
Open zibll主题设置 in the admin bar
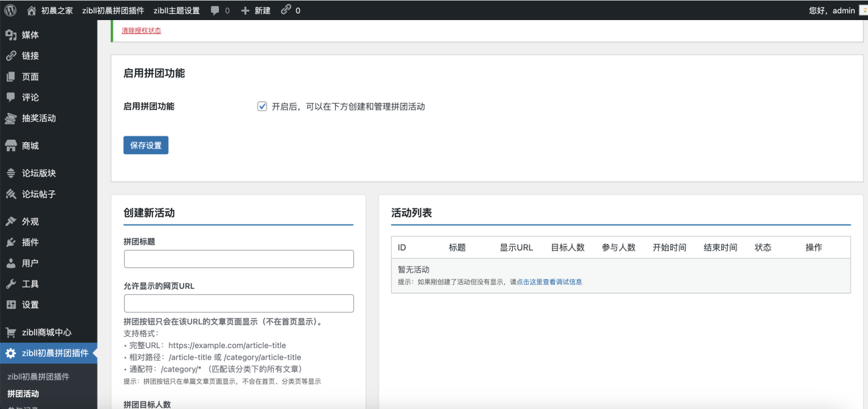(176, 10)
